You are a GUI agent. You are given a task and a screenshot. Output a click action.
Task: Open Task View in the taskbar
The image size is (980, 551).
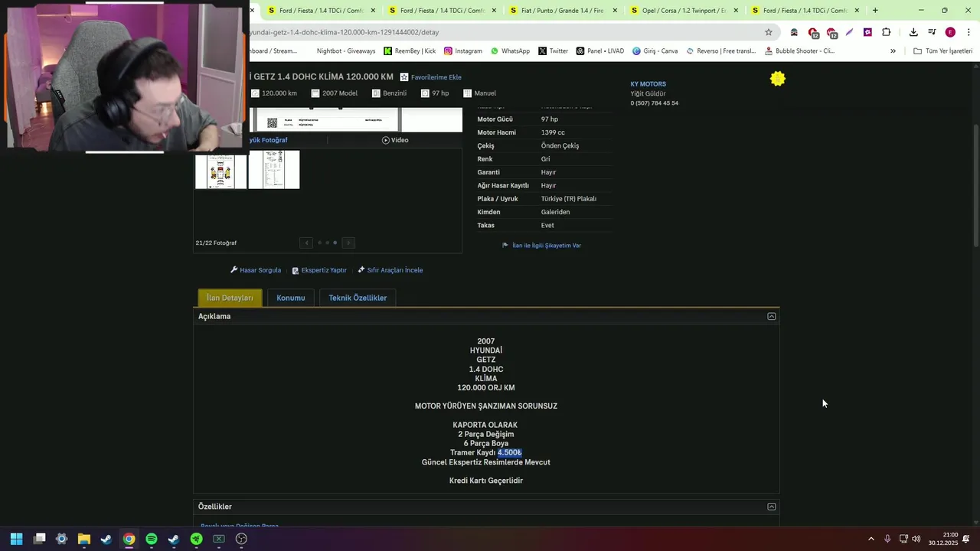40,539
